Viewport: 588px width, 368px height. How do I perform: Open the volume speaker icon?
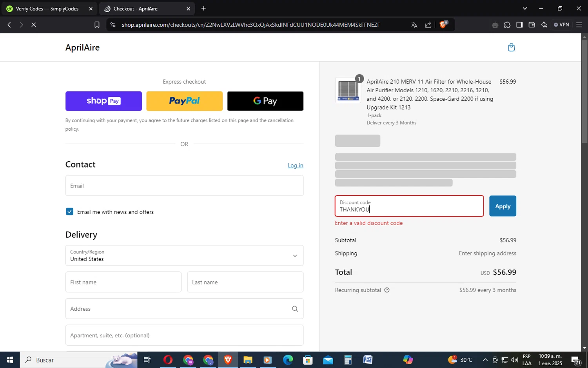(x=515, y=360)
